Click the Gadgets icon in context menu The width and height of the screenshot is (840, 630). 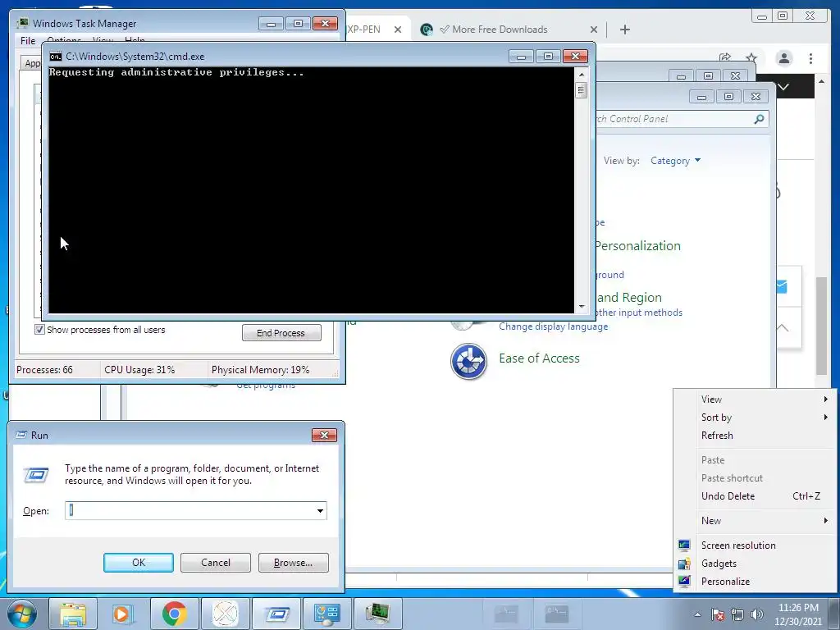(684, 564)
